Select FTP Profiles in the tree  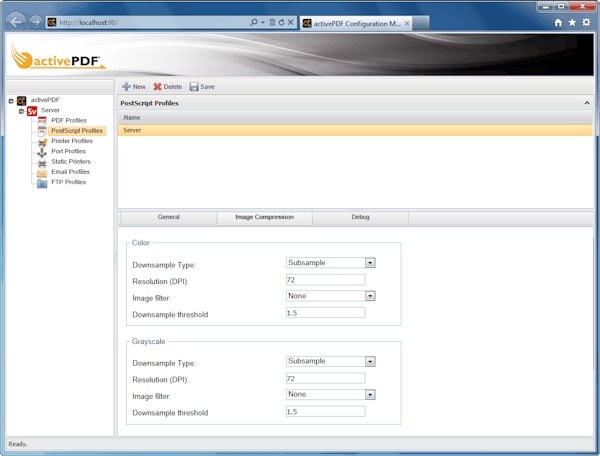pos(68,182)
